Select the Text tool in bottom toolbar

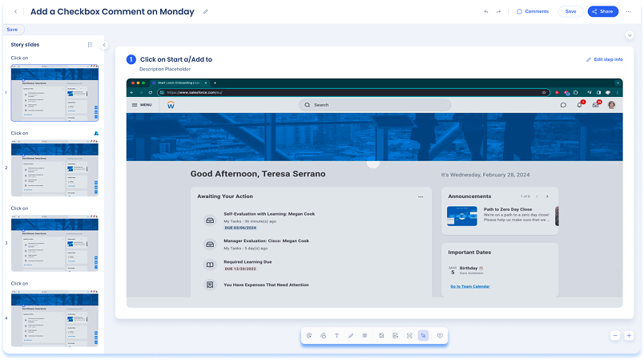[x=336, y=335]
